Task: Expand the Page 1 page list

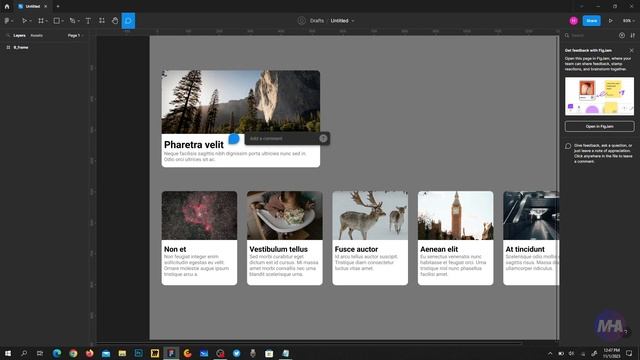Action: [75, 36]
